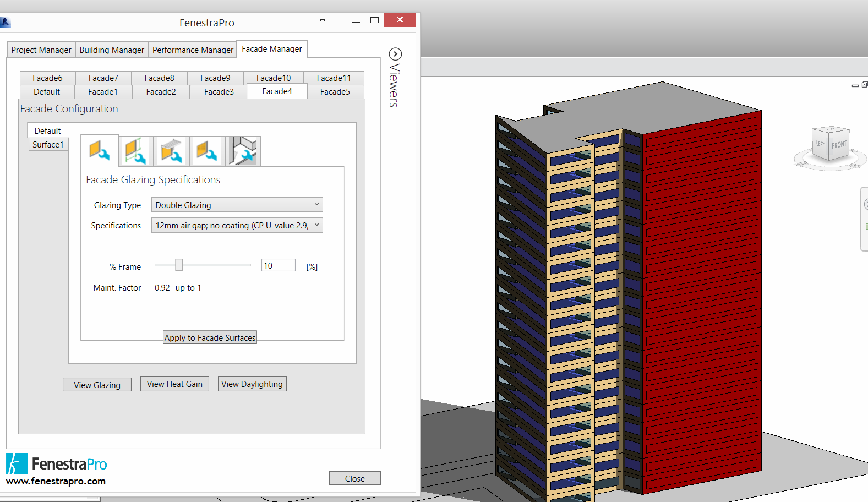Screen dimensions: 868x502
Task: Select the Facade10 tab
Action: pos(274,78)
